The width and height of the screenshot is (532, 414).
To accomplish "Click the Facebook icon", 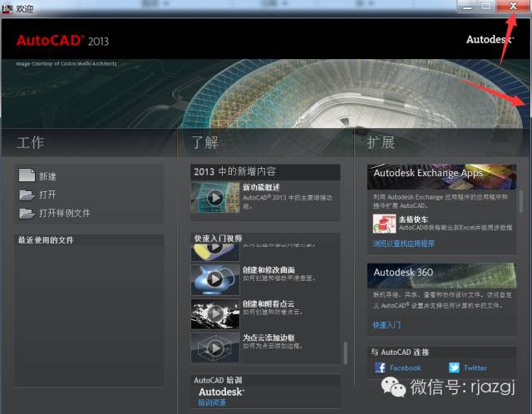I will (380, 367).
